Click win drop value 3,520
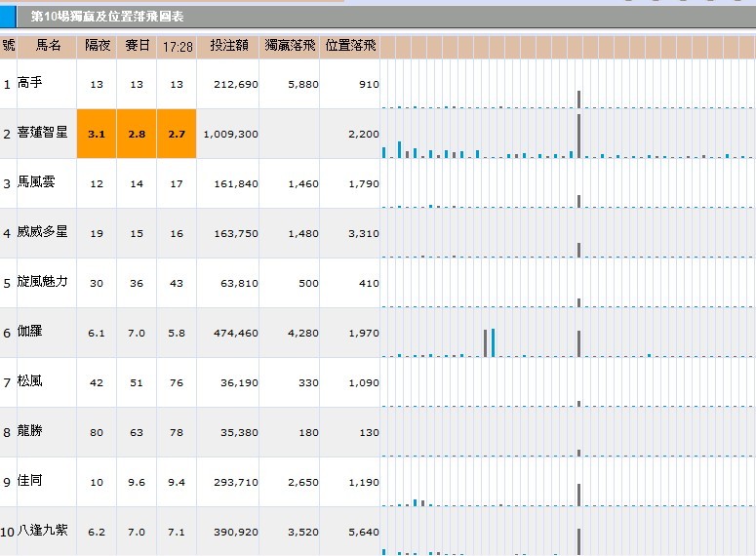The height and width of the screenshot is (556, 756). coord(303,532)
